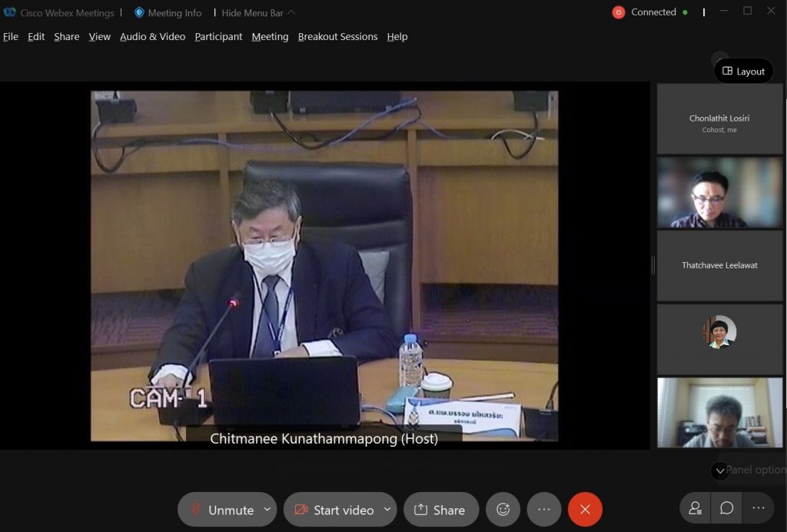This screenshot has height=532, width=787.
Task: Open the Audio & Video menu
Action: pyautogui.click(x=152, y=37)
